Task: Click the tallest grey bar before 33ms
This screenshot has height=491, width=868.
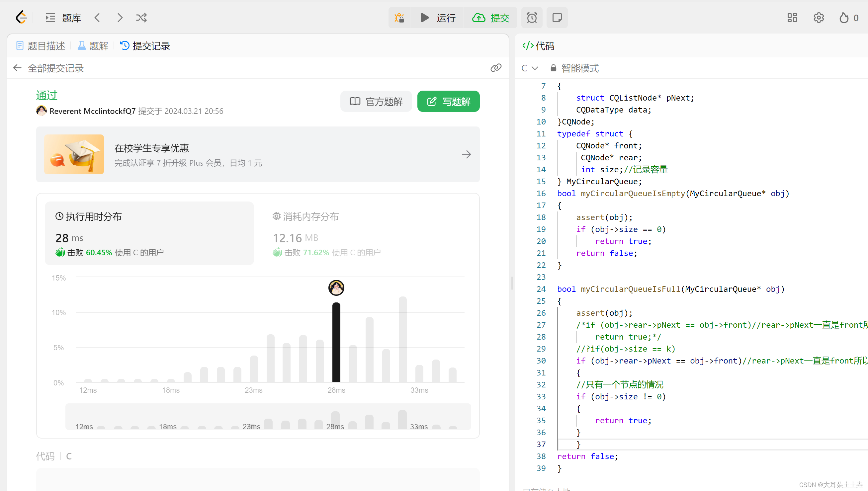Action: pyautogui.click(x=403, y=339)
